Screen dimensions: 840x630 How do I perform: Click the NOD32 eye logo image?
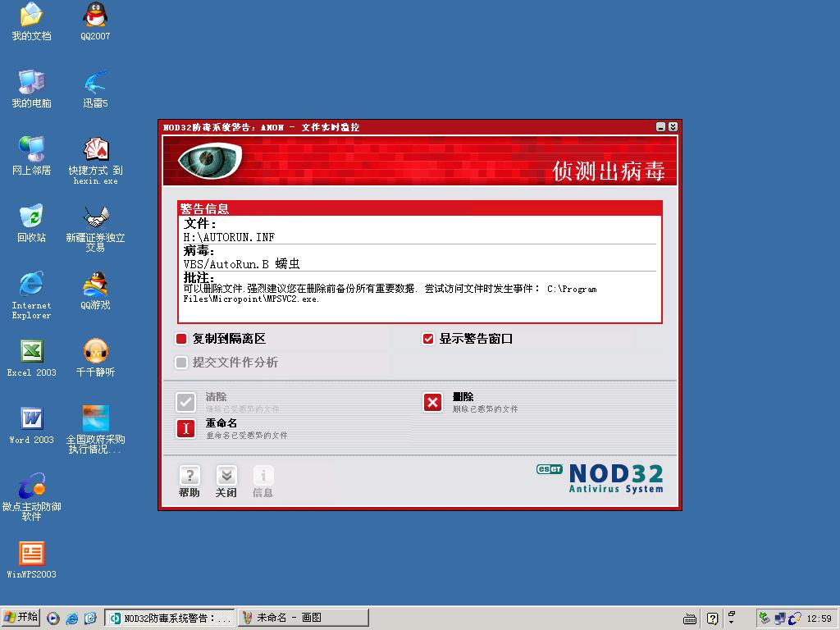tap(210, 160)
